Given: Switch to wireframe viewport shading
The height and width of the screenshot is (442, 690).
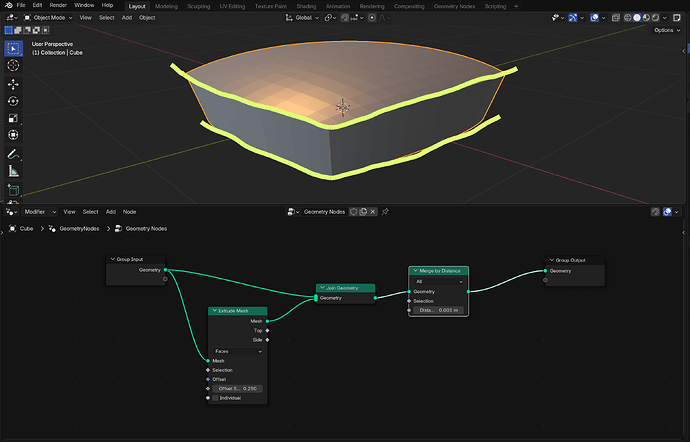Looking at the screenshot, I should [628, 18].
